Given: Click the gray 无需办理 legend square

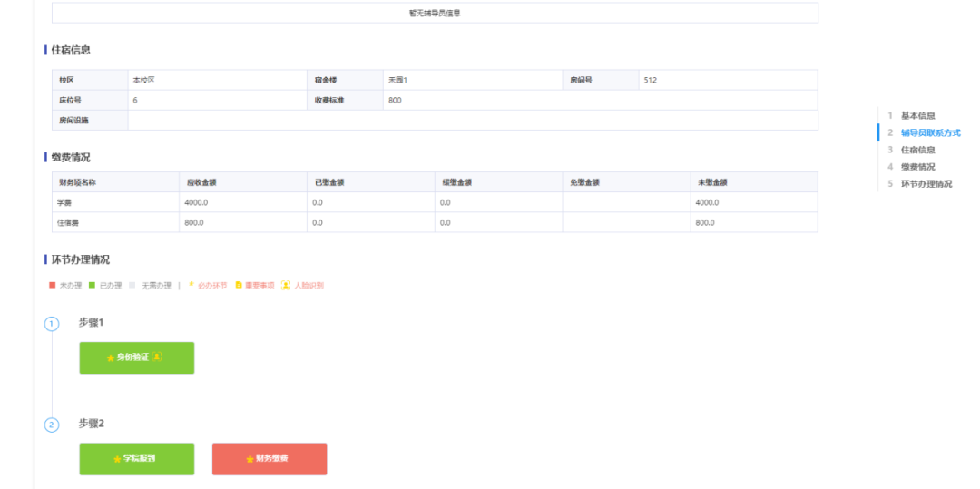Looking at the screenshot, I should (132, 286).
